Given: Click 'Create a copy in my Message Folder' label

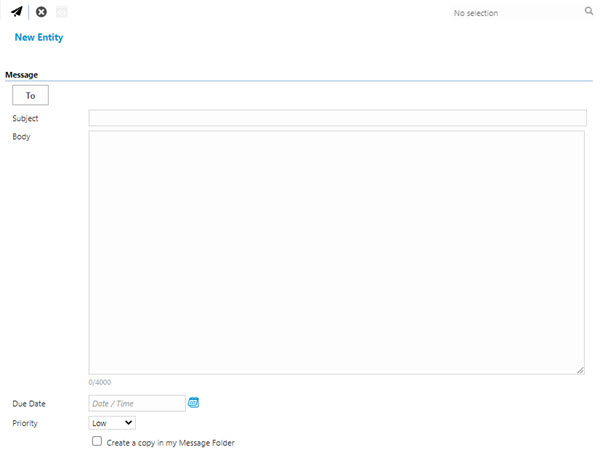Looking at the screenshot, I should (x=170, y=442).
